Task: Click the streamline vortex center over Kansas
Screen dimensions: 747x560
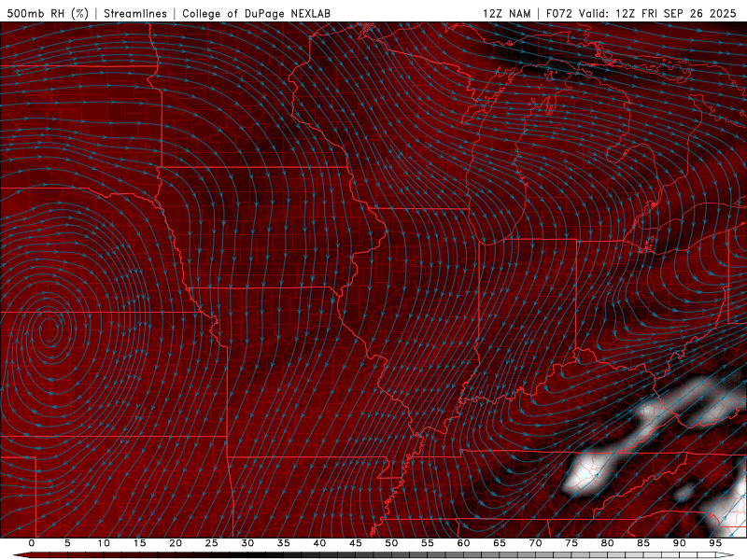Action: 49,329
